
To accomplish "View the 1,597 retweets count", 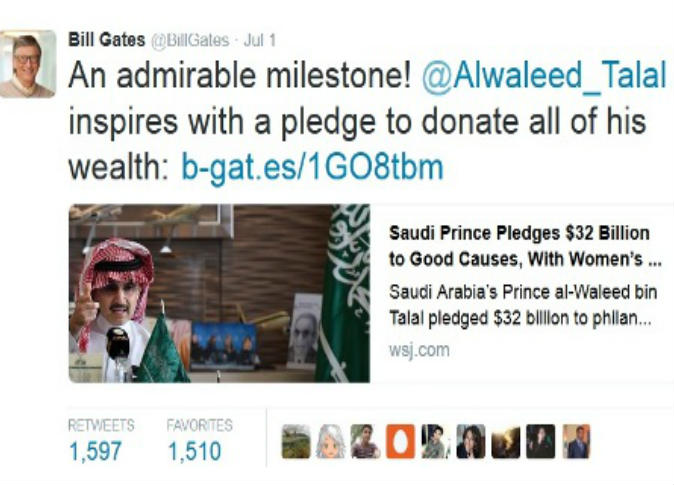I will click(x=95, y=451).
